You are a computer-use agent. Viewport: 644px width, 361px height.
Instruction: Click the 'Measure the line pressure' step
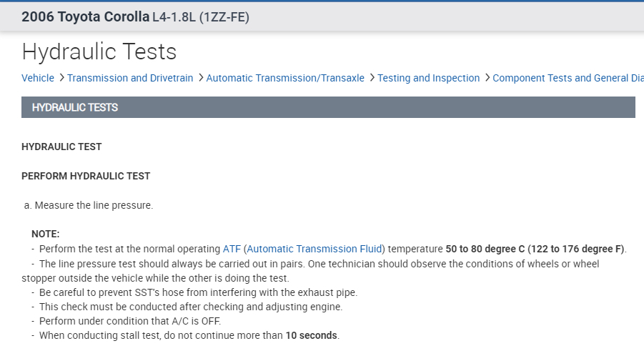click(x=94, y=205)
